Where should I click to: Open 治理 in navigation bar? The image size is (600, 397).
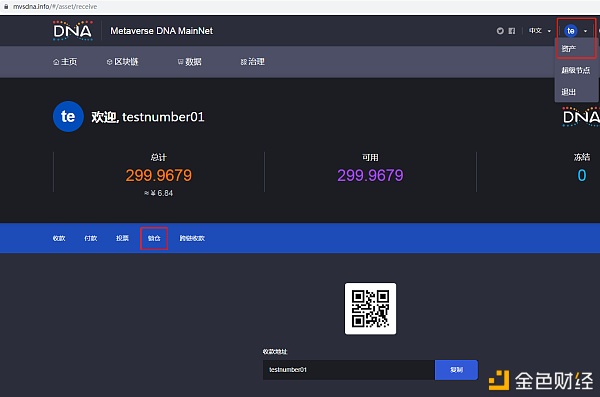[253, 62]
